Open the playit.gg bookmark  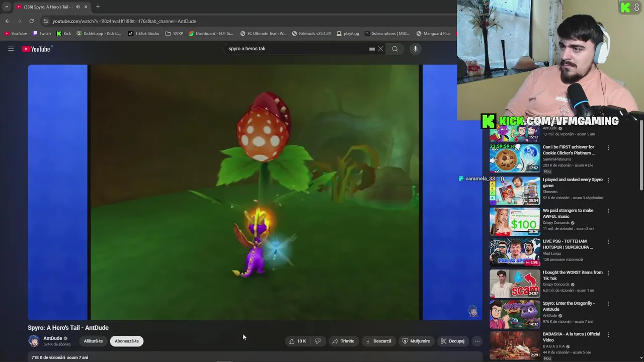tap(347, 34)
